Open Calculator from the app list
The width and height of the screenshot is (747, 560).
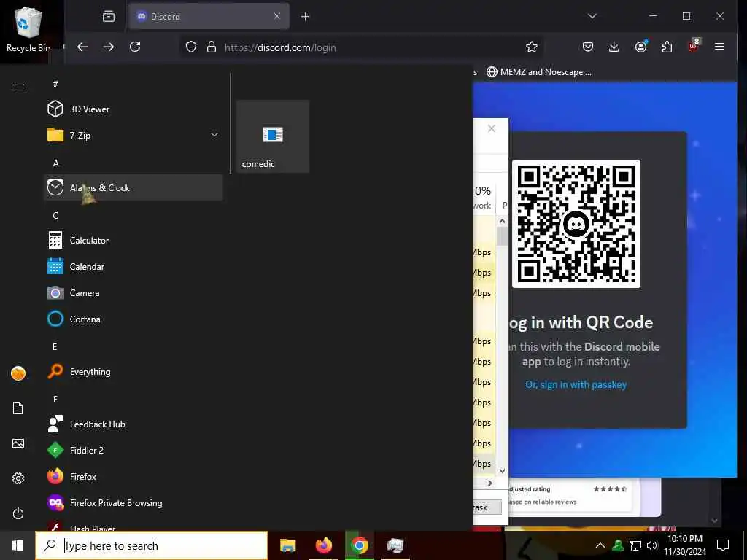coord(133,240)
